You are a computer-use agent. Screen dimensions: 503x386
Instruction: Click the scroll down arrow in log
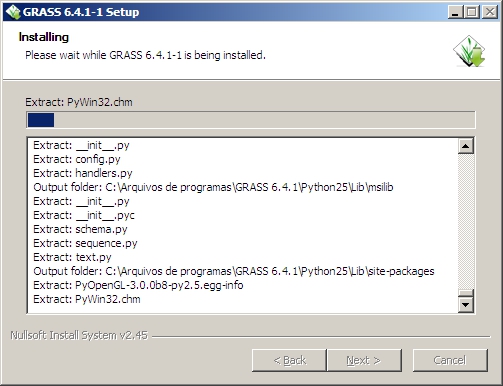466,304
